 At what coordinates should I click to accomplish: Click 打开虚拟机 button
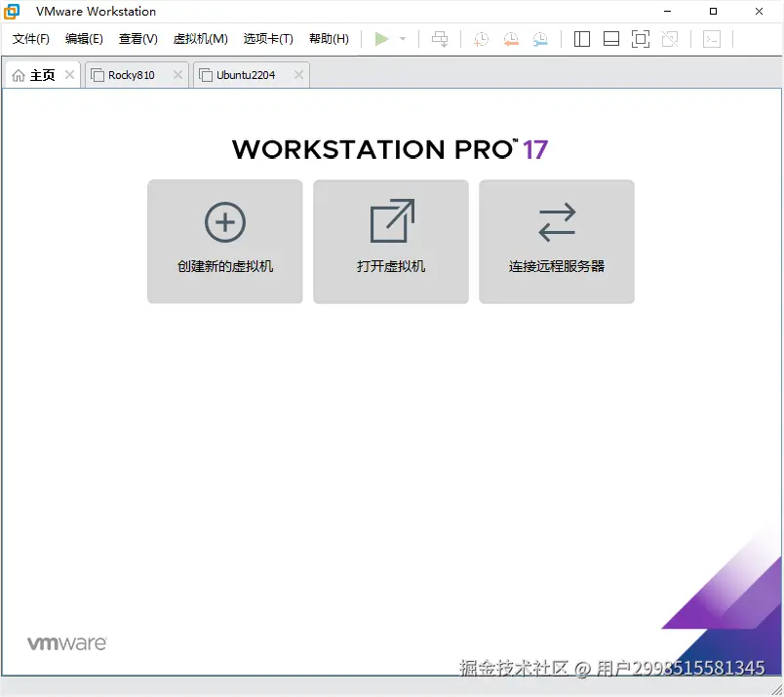(391, 242)
